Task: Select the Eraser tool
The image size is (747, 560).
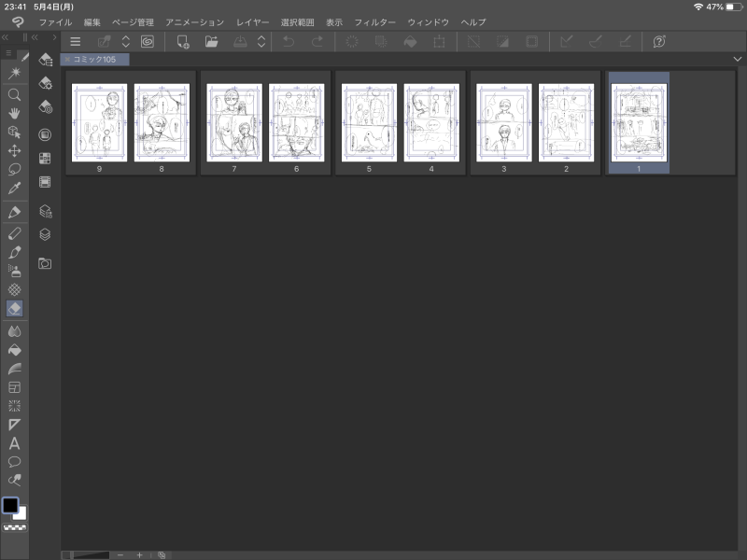Action: pyautogui.click(x=14, y=309)
